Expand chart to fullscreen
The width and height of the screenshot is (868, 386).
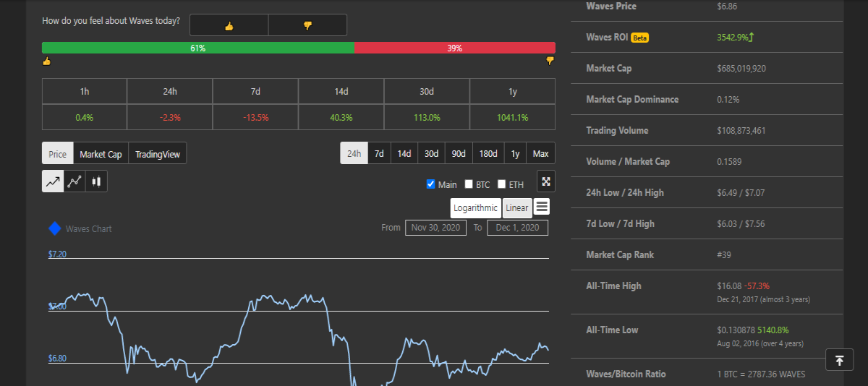point(546,181)
